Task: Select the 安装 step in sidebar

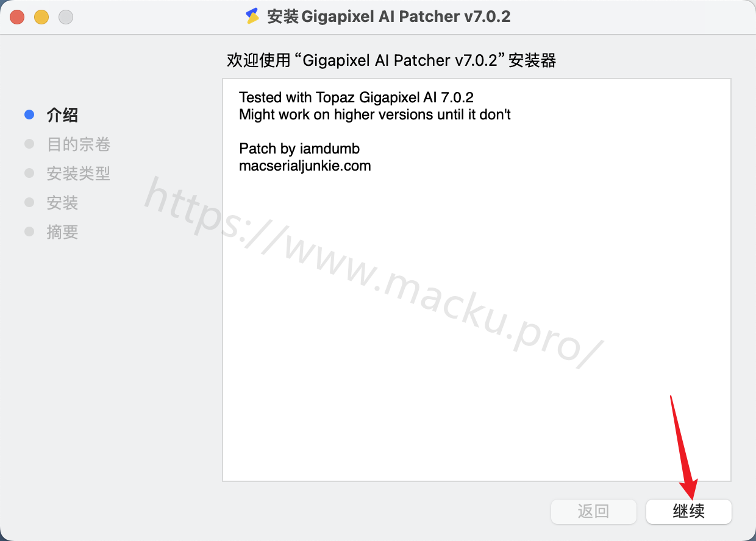Action: (x=62, y=203)
